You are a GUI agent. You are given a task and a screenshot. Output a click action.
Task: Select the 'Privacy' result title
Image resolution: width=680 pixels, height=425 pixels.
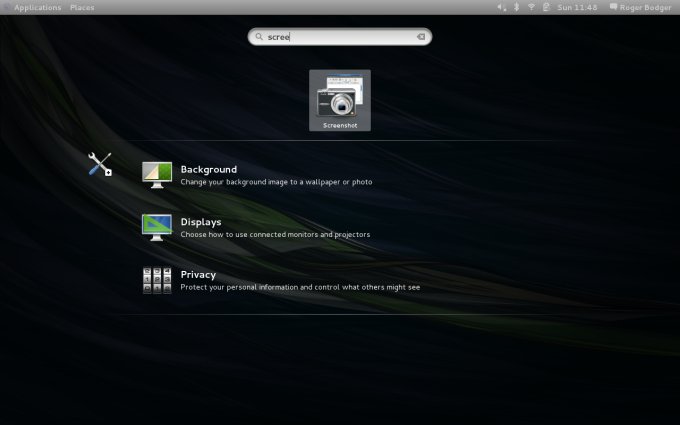(198, 275)
